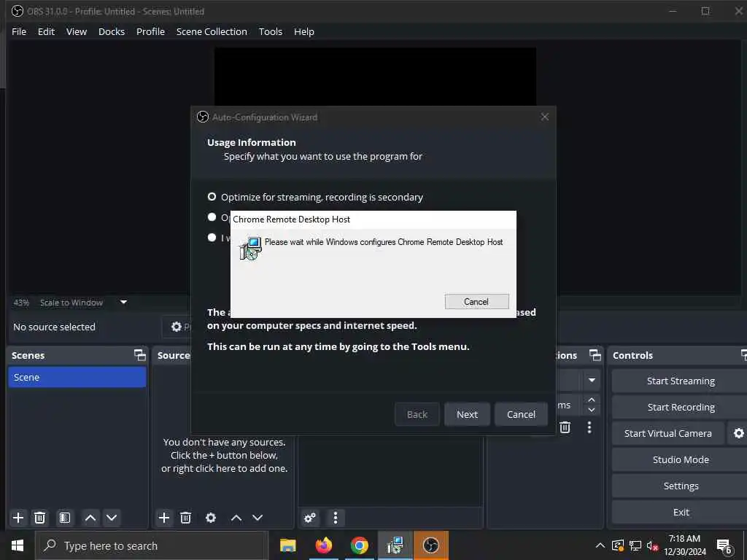Select the Scene item in Scenes list
Viewport: 747px width, 560px height.
pyautogui.click(x=77, y=377)
